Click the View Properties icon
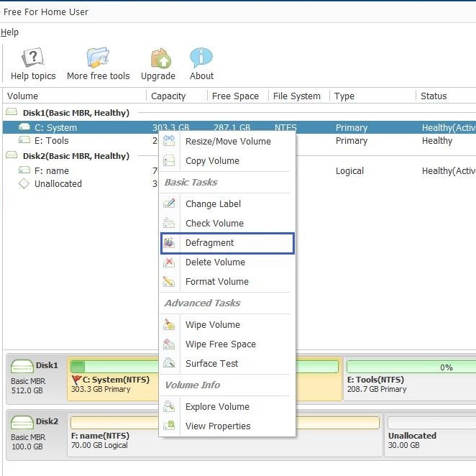476x476 pixels. (169, 426)
